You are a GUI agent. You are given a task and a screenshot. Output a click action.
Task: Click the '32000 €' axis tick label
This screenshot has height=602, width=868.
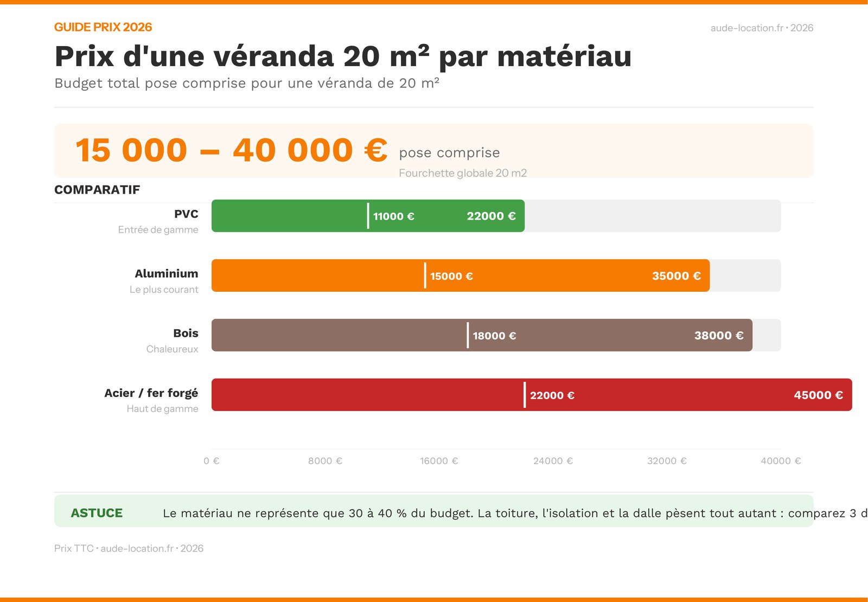coord(667,461)
